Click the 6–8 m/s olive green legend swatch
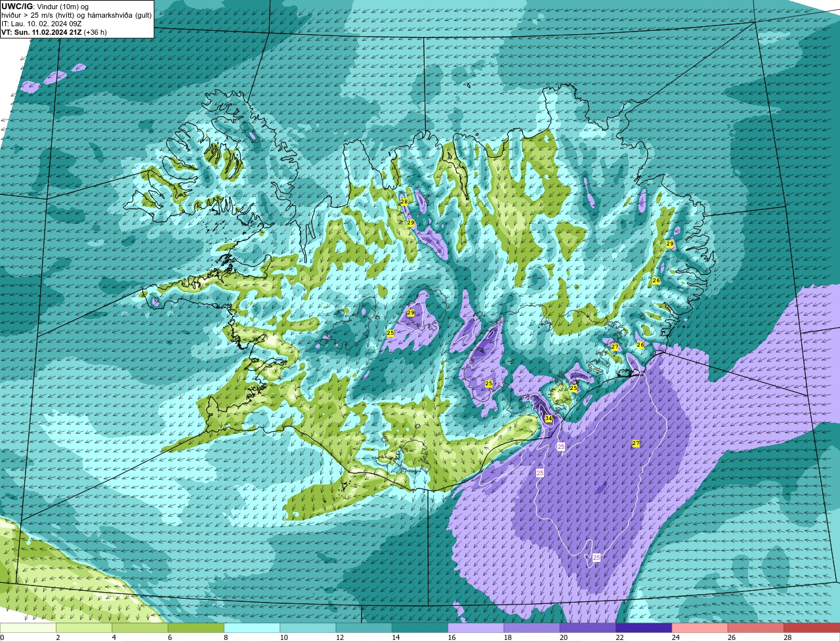This screenshot has width=840, height=642. click(x=196, y=628)
